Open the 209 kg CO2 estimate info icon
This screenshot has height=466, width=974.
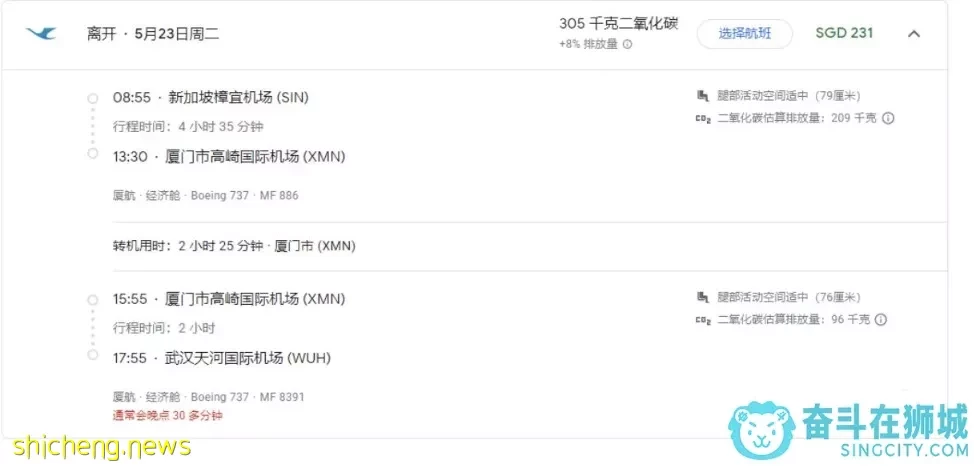(888, 118)
